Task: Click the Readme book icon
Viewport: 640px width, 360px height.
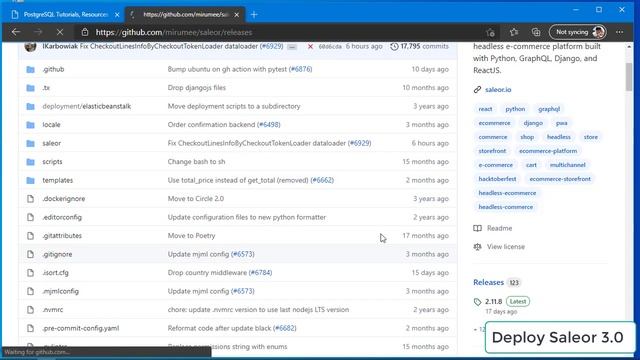Action: click(x=477, y=228)
